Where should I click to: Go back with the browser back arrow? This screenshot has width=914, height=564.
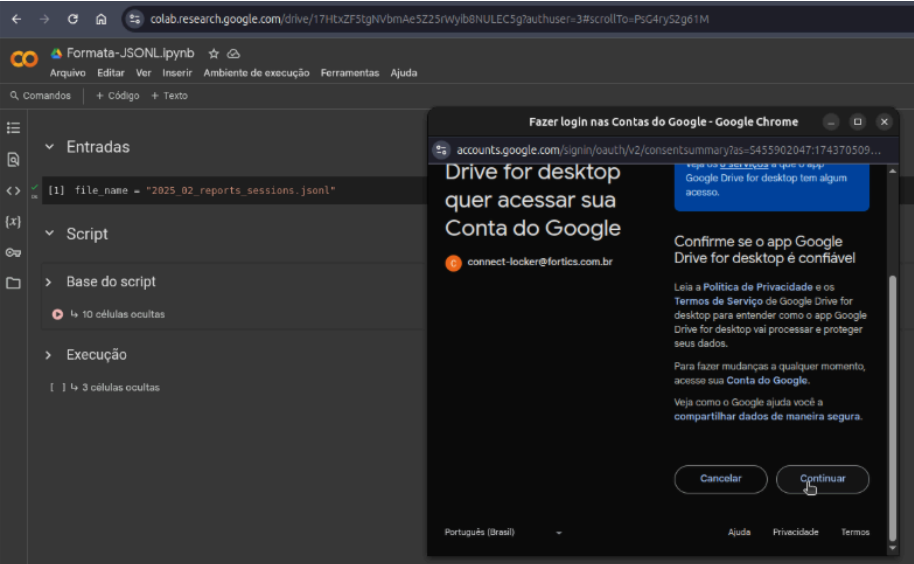[16, 19]
